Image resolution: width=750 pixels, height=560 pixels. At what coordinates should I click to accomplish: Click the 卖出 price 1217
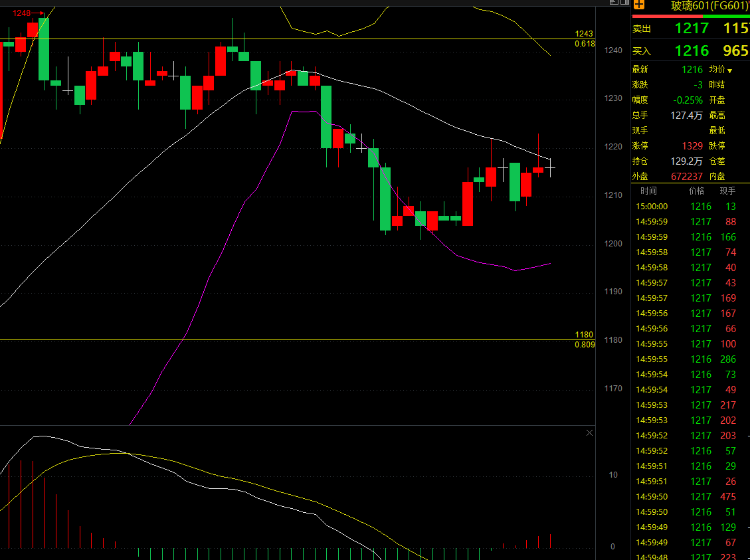[x=692, y=28]
